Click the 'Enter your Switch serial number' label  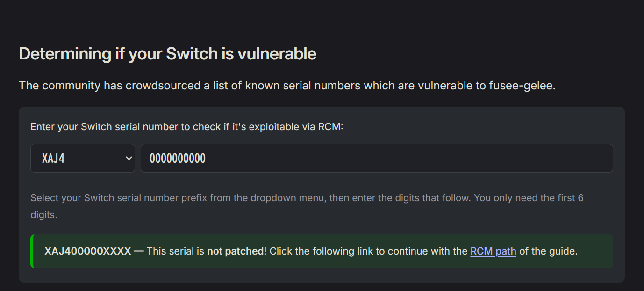(187, 127)
